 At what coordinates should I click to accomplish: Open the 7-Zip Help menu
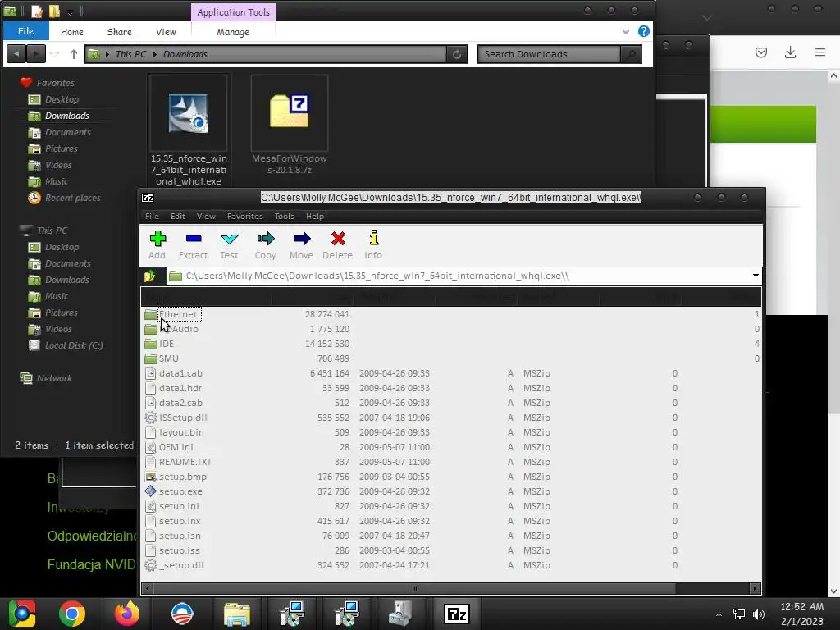[x=315, y=217]
